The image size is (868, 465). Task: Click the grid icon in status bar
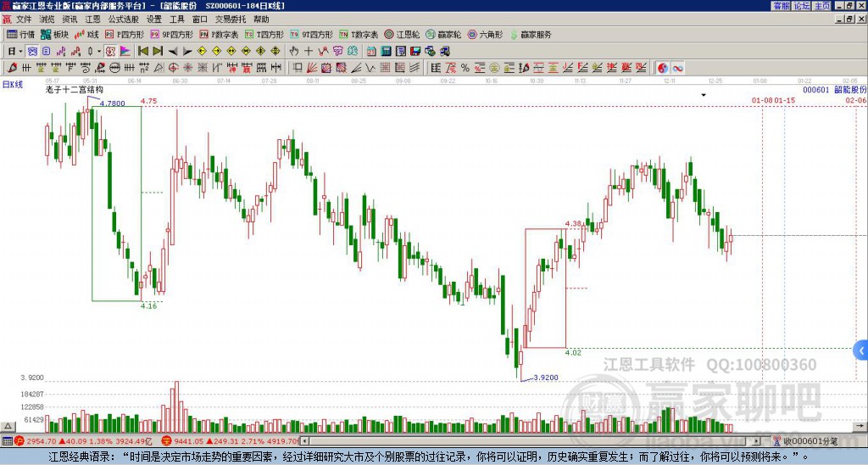pos(7,441)
